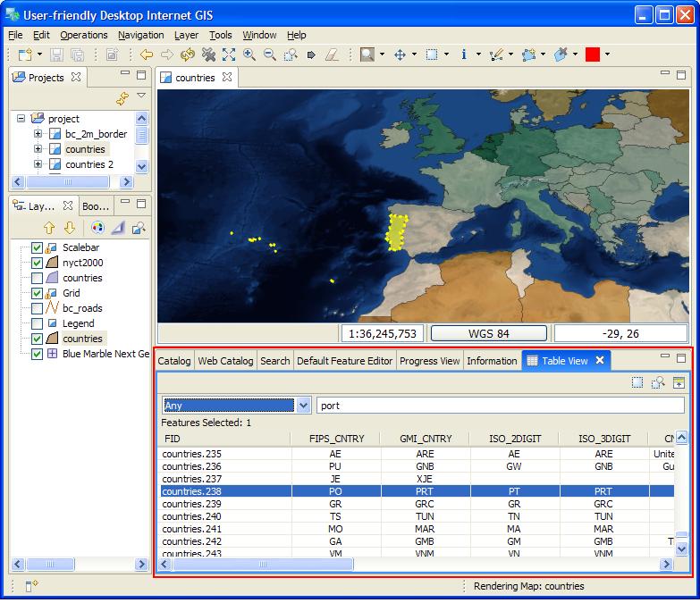
Task: Click the port search text field
Action: [500, 406]
